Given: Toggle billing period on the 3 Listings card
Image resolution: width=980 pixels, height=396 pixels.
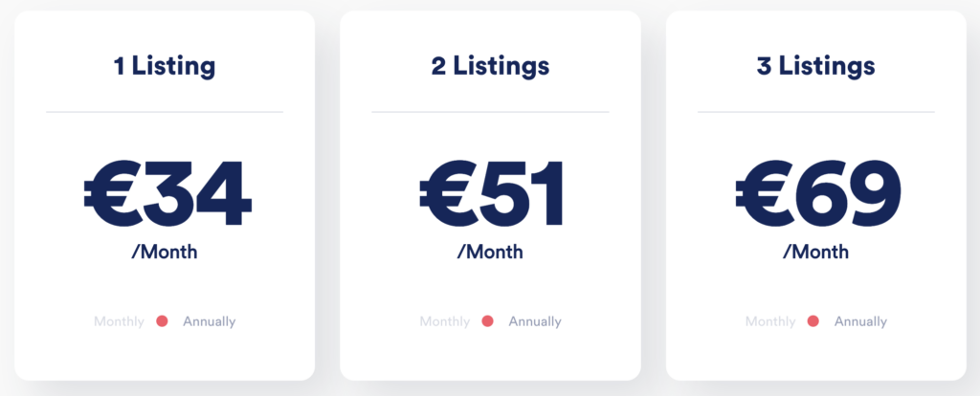Looking at the screenshot, I should point(813,321).
